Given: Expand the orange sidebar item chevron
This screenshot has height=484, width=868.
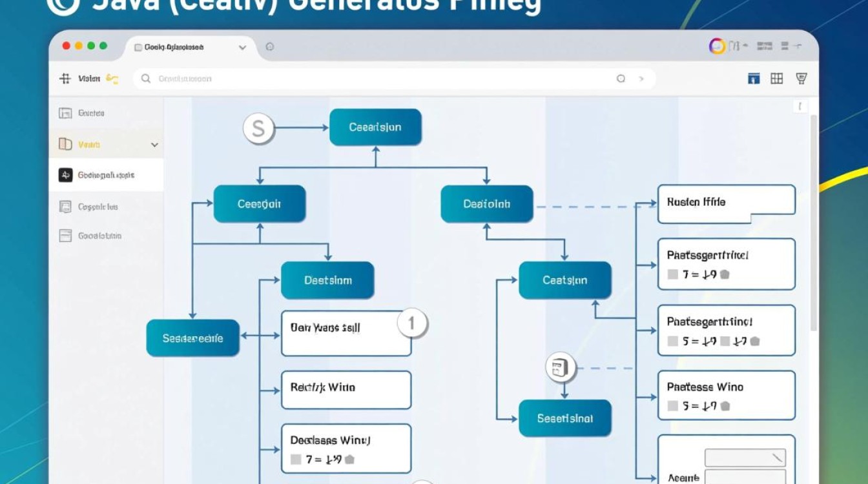Looking at the screenshot, I should point(154,145).
